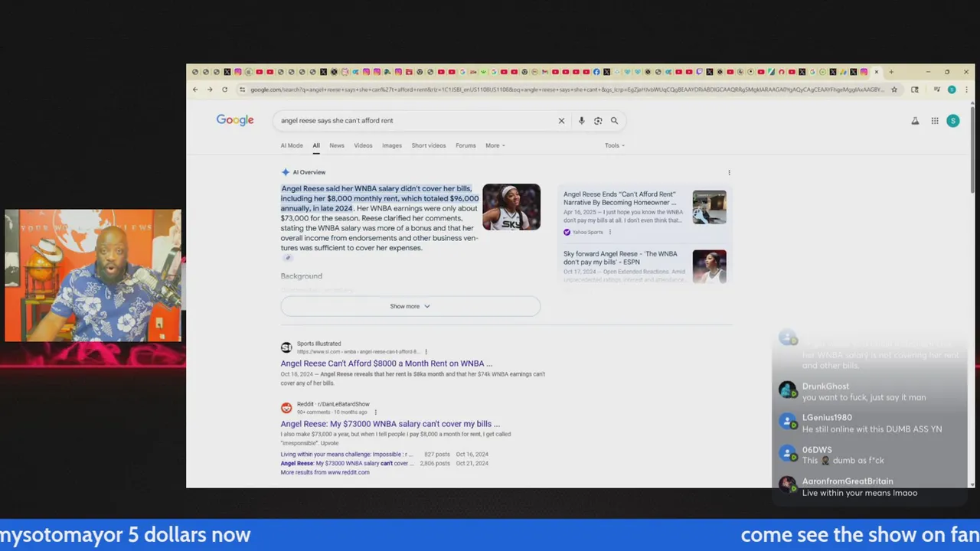This screenshot has width=980, height=551.
Task: Click 'Sports Illustrated' source name
Action: coord(318,344)
